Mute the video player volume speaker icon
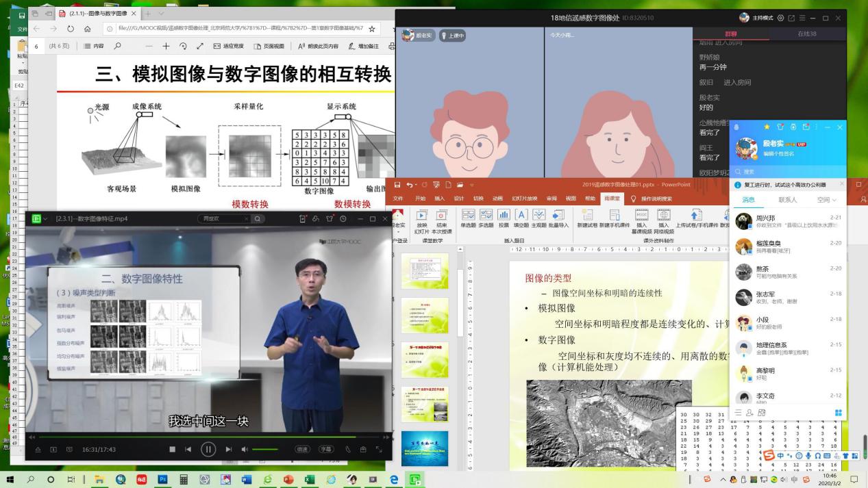 (x=245, y=450)
